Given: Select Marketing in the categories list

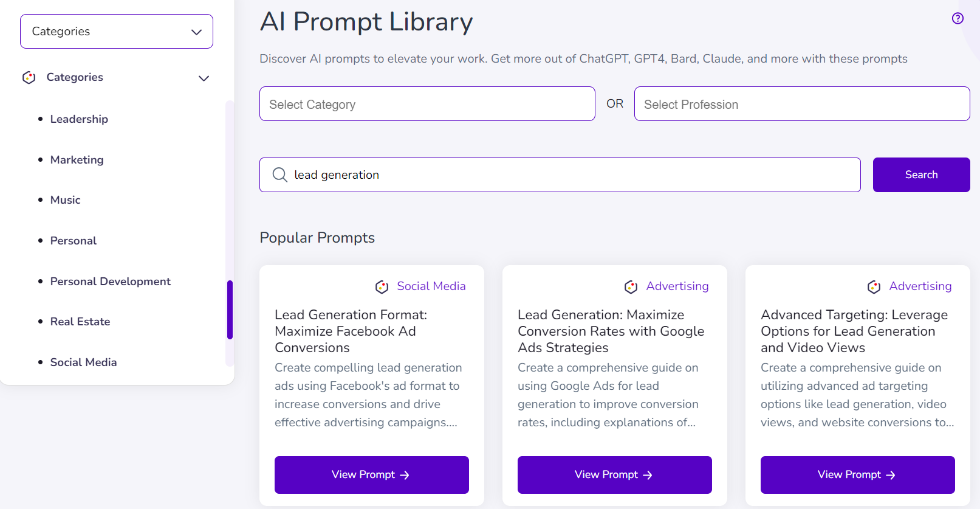Looking at the screenshot, I should 77,160.
